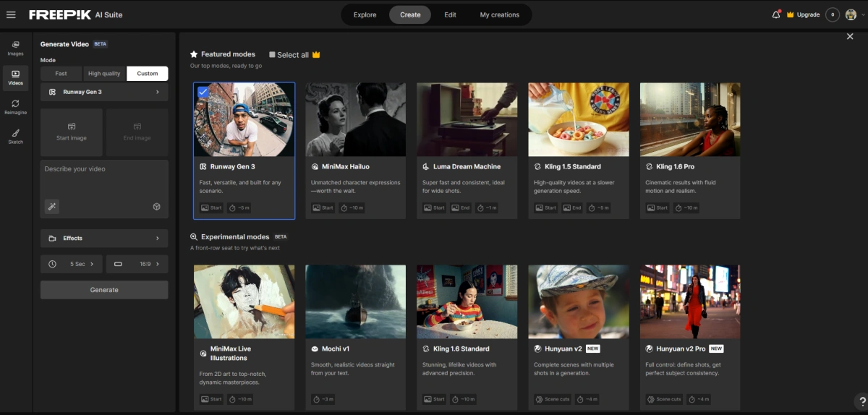Click the ~10 m timer on MiniMax Hailuo
Viewport: 868px width, 415px height.
[352, 208]
